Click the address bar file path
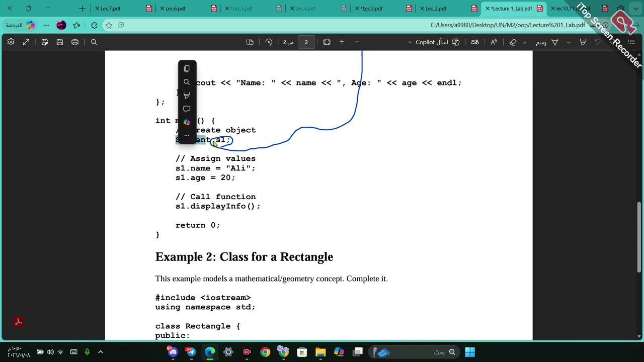Screen dimensions: 644x362 (x=508, y=25)
